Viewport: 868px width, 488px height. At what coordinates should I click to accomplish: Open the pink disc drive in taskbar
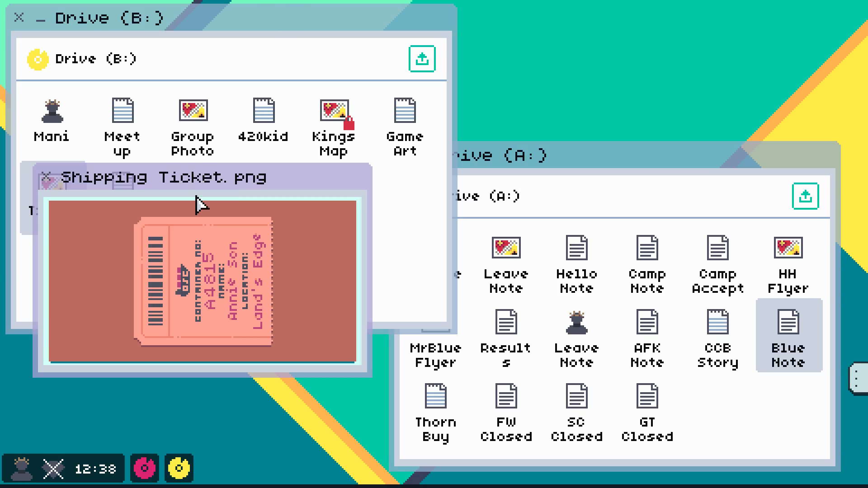click(x=145, y=468)
